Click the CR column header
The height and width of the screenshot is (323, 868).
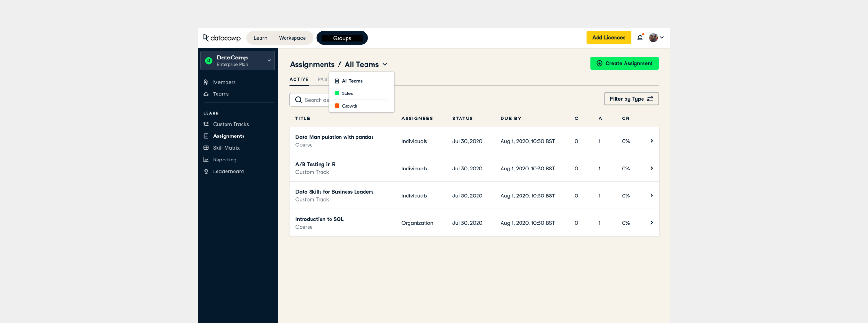tap(625, 119)
